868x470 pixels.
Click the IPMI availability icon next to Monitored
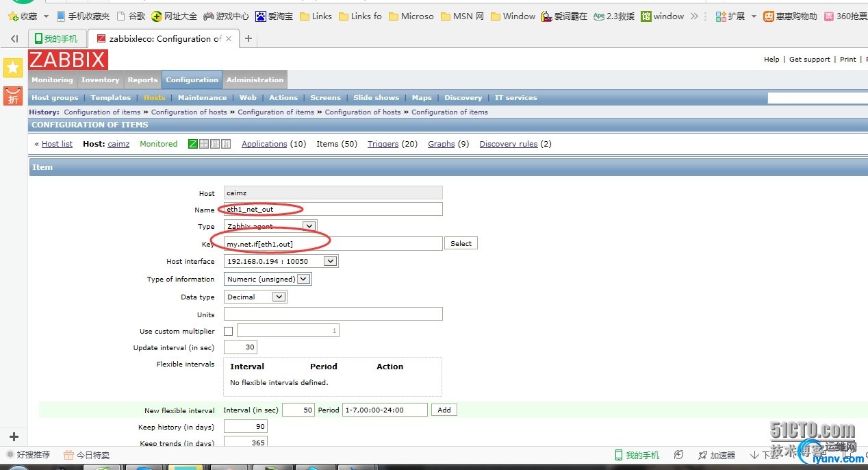[x=226, y=144]
